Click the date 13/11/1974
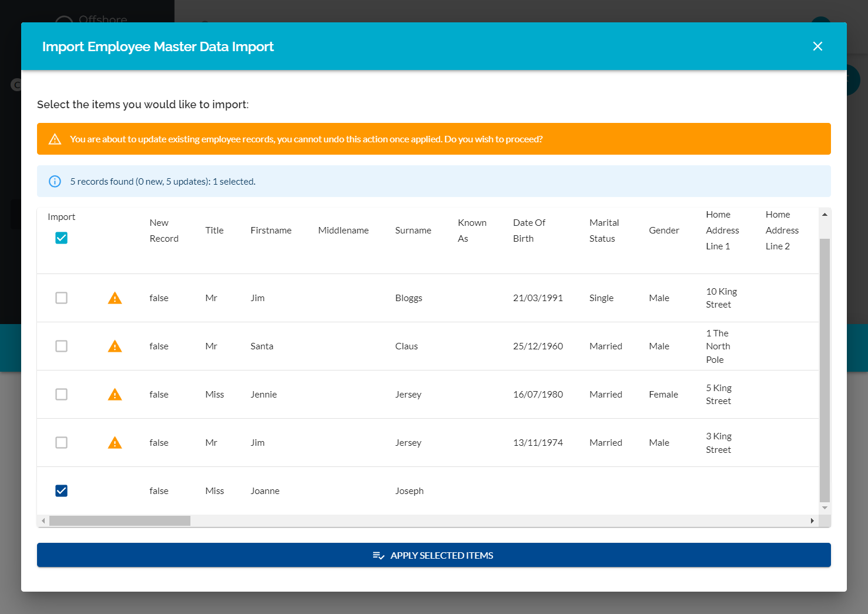Viewport: 868px width, 614px height. [538, 443]
